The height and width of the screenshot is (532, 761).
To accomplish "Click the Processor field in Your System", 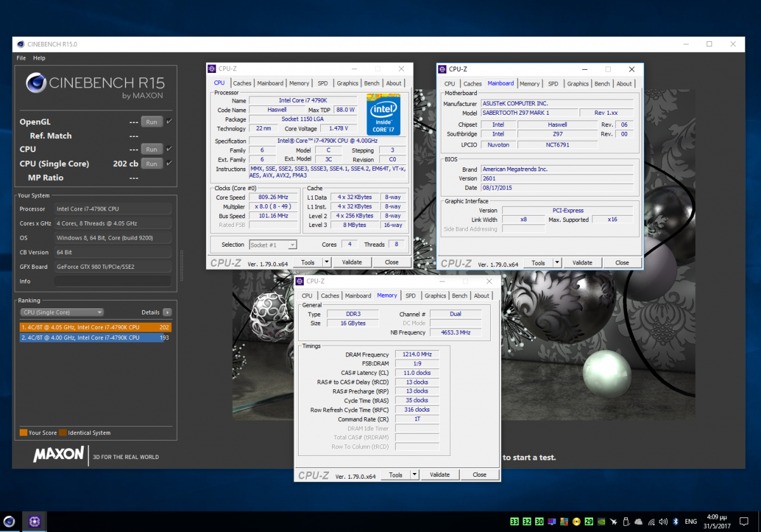I will pyautogui.click(x=112, y=209).
